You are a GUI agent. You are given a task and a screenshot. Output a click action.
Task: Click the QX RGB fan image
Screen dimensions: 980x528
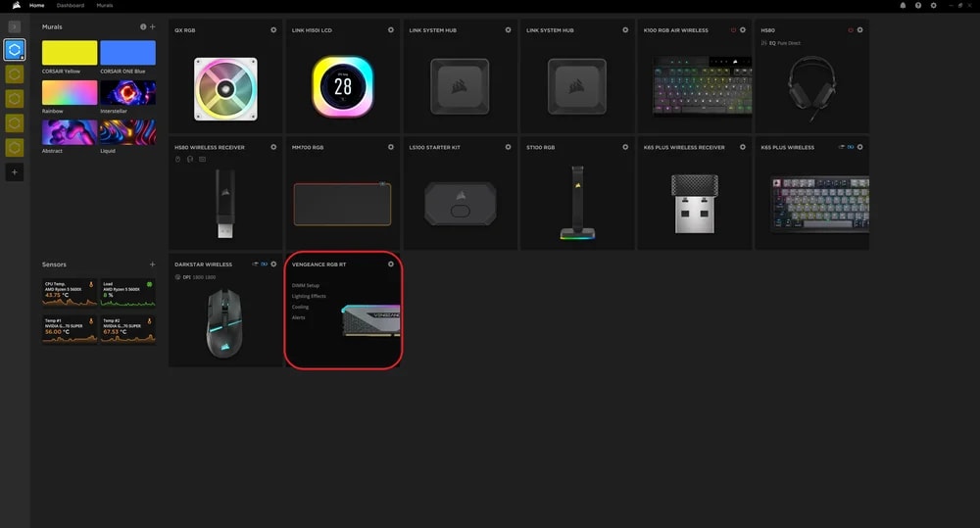point(225,89)
